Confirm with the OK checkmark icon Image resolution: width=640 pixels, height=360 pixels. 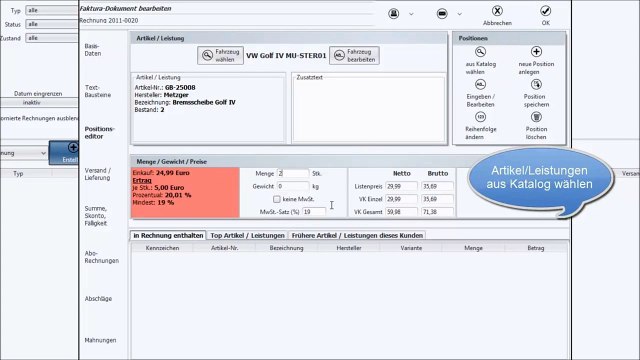coord(545,11)
